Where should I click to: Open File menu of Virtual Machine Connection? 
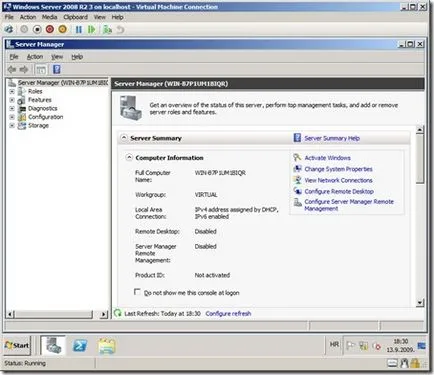click(x=9, y=17)
